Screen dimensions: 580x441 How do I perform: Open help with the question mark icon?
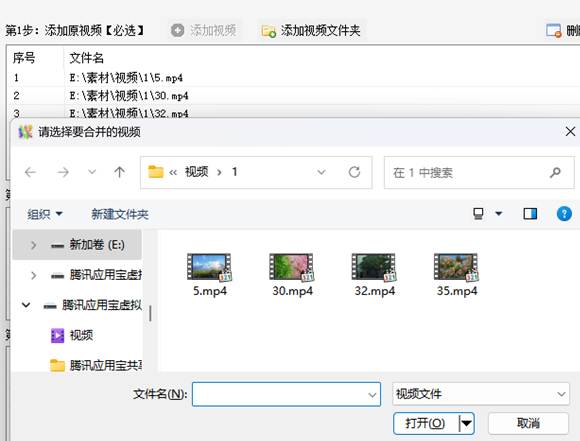[x=564, y=214]
